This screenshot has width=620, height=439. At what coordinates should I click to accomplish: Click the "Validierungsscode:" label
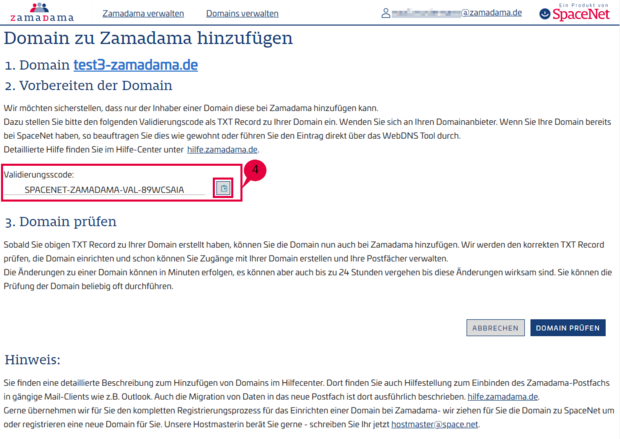click(39, 174)
